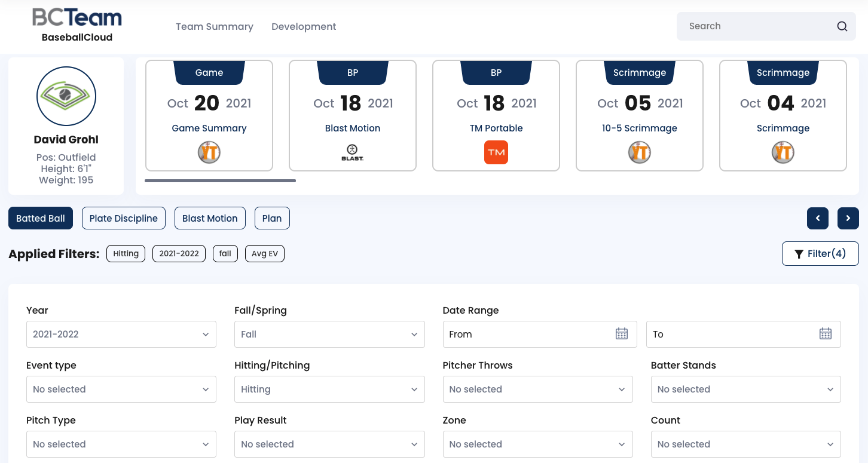Expand the Year dropdown showing 2021-2022
The image size is (868, 463).
click(x=121, y=335)
